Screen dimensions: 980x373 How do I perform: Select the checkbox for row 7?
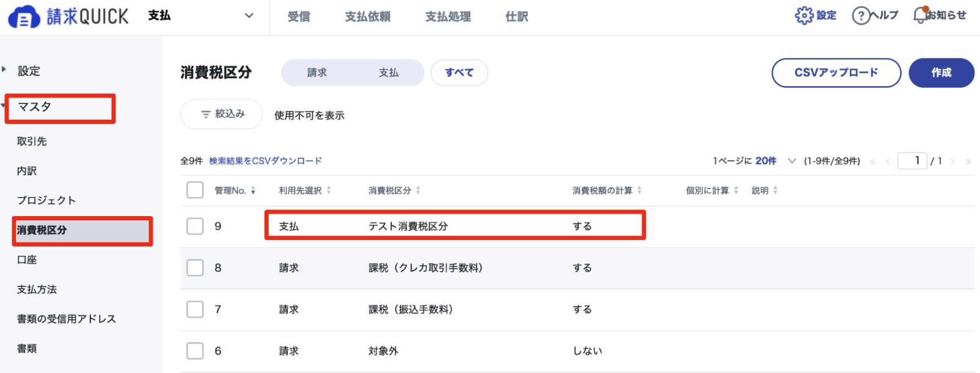click(195, 309)
